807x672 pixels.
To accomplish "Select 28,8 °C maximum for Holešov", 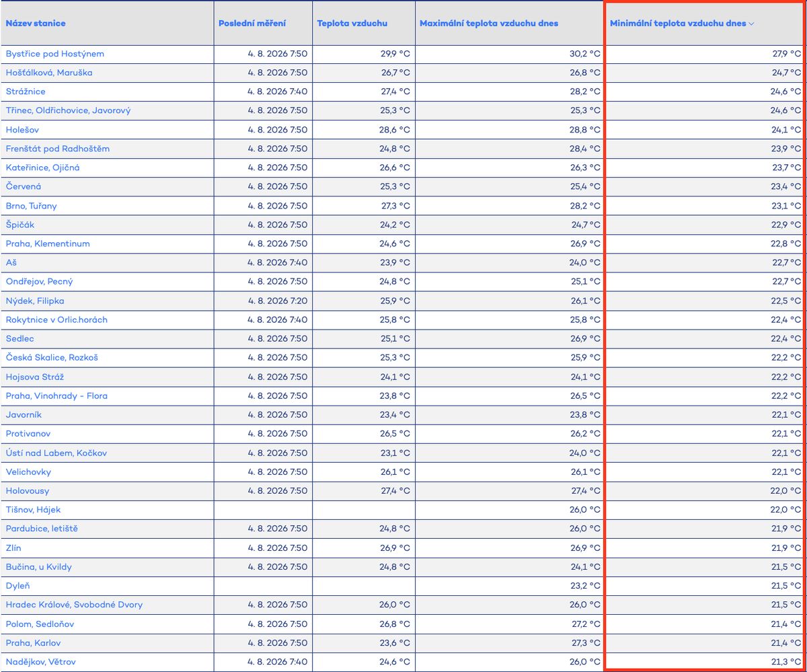I will (585, 130).
